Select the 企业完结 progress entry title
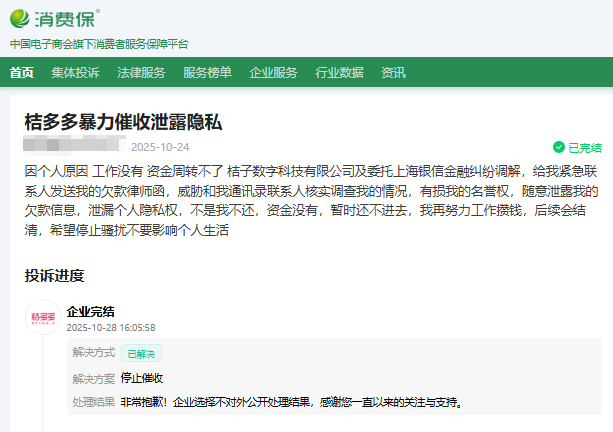The width and height of the screenshot is (613, 432). coord(90,311)
